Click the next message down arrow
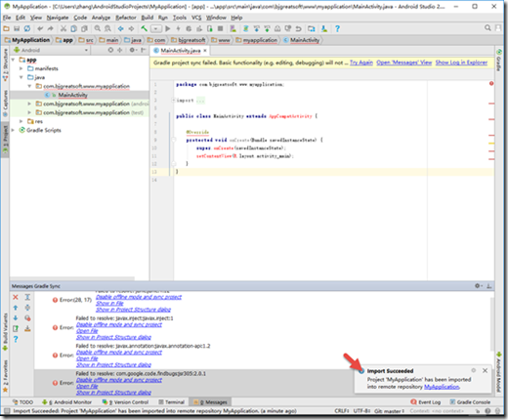 (16, 318)
